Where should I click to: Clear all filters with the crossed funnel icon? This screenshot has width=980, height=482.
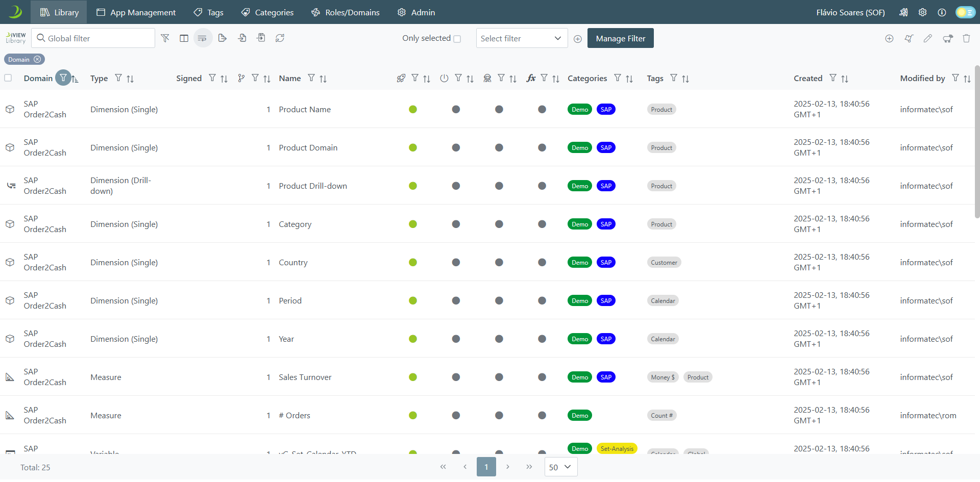[165, 38]
